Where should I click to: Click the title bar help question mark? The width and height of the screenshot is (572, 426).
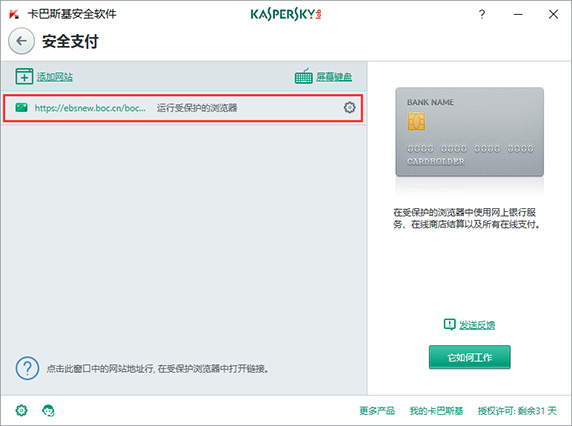482,14
